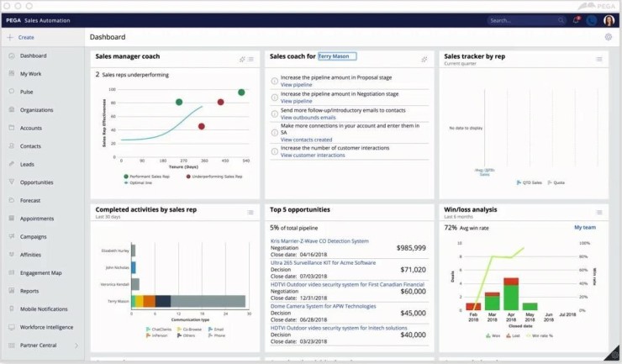Viewport: 622px width, 364px height.
Task: Toggle the Performant Sales Rep legend entry
Action: pos(149,177)
